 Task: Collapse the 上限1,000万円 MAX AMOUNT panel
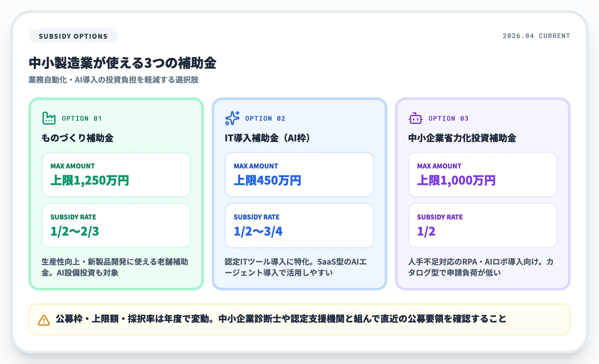pos(482,175)
